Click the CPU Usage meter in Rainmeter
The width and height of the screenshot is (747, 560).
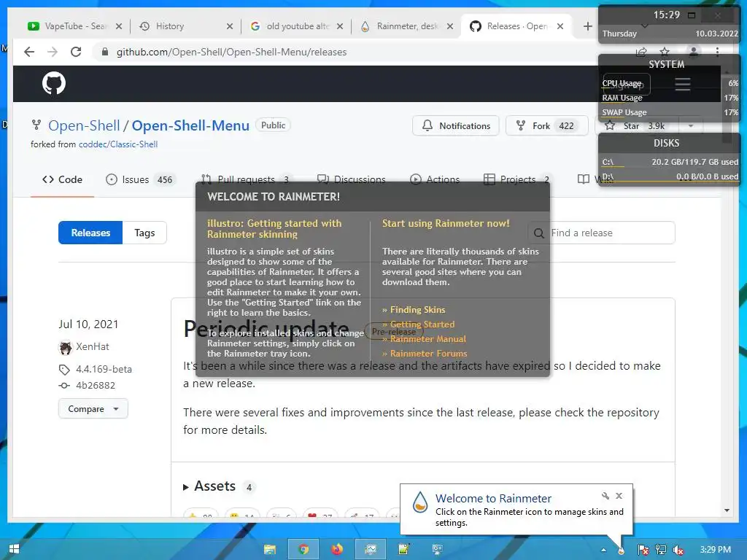tap(670, 85)
